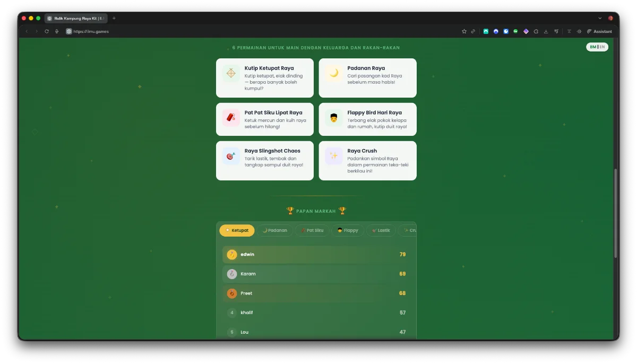Click the purple diamond extension icon

pyautogui.click(x=526, y=31)
